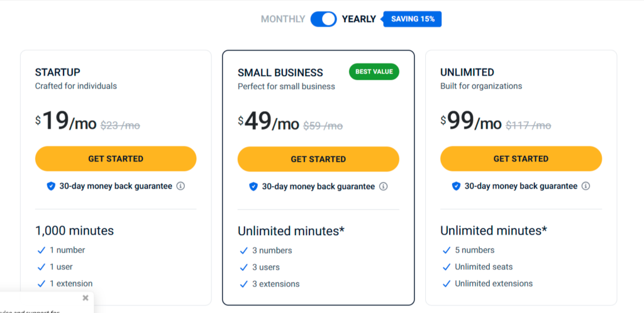Click the Small Business 30-day money back guarantee text

coord(318,187)
